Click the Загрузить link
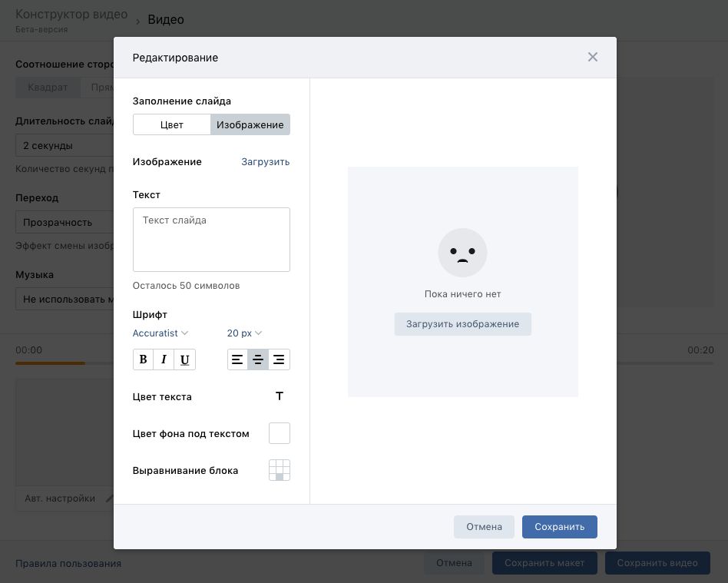The width and height of the screenshot is (728, 583). click(x=265, y=162)
